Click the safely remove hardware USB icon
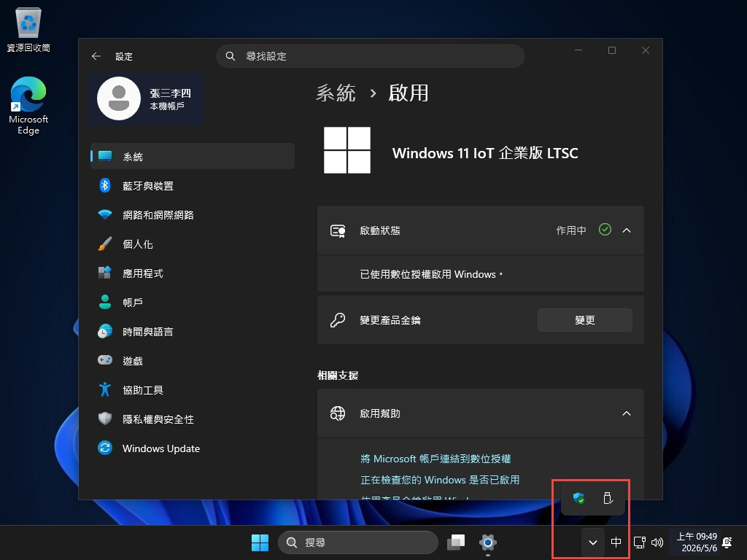Screen dimensions: 747x560 [608, 498]
